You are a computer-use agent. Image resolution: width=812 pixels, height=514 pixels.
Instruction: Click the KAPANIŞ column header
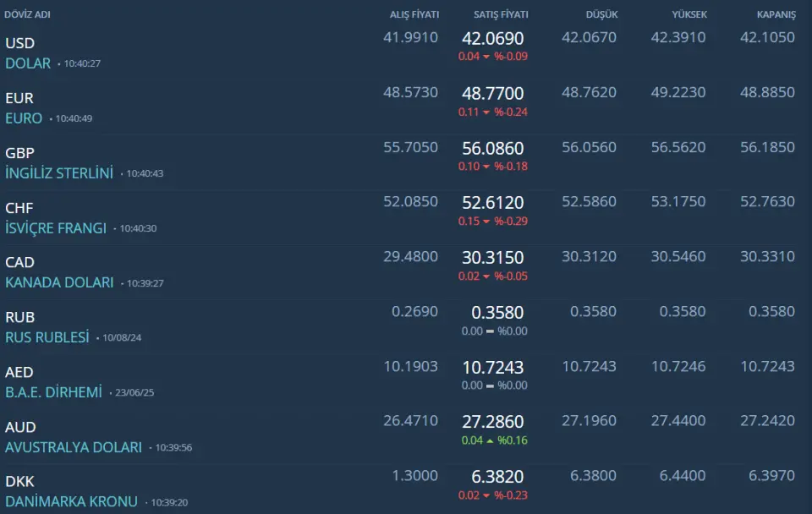pos(776,14)
